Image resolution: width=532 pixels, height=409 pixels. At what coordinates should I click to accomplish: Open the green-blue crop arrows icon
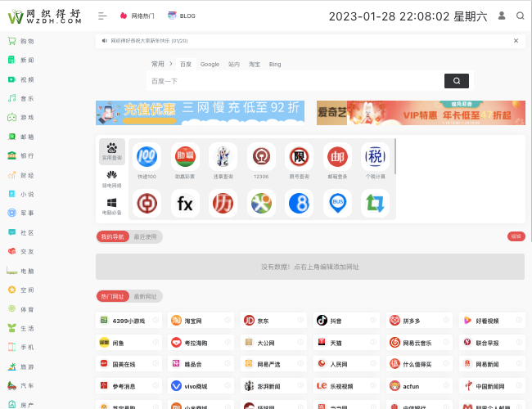click(375, 204)
